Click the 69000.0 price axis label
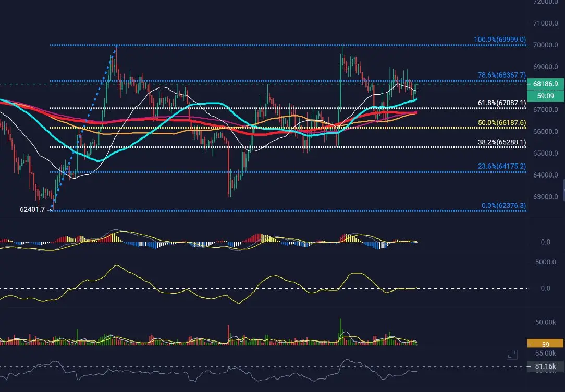The width and height of the screenshot is (565, 392). [545, 67]
